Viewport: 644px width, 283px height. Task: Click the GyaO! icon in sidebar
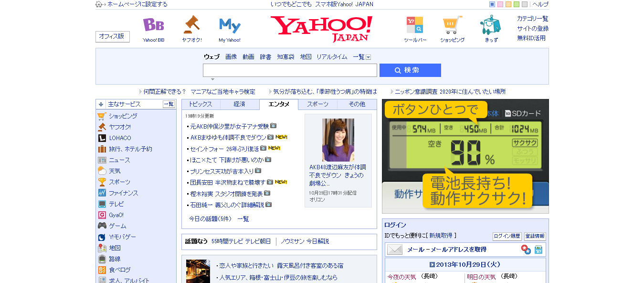pyautogui.click(x=102, y=215)
